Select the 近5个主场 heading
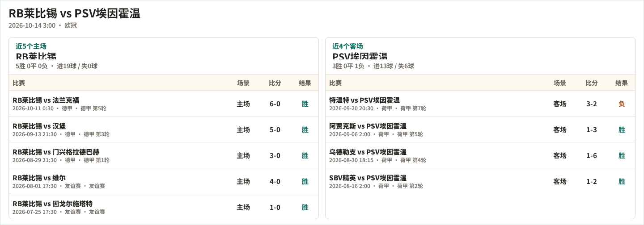 point(31,46)
